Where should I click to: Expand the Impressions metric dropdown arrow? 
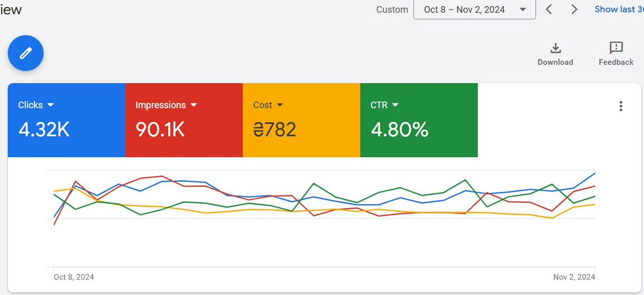click(194, 105)
